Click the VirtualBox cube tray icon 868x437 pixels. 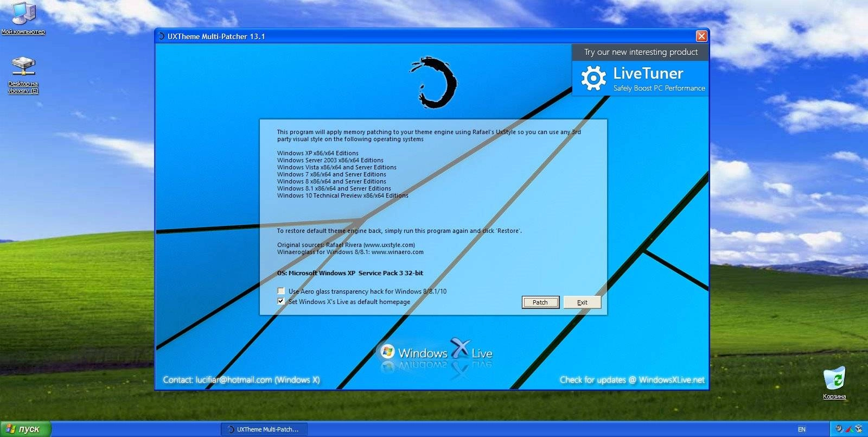(x=859, y=429)
